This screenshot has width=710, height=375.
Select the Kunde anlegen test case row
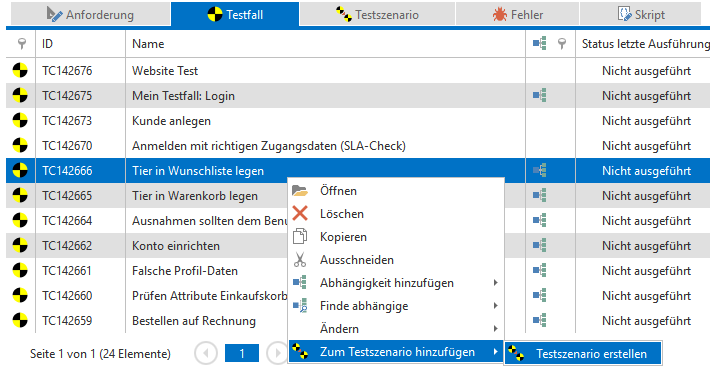[x=358, y=121]
